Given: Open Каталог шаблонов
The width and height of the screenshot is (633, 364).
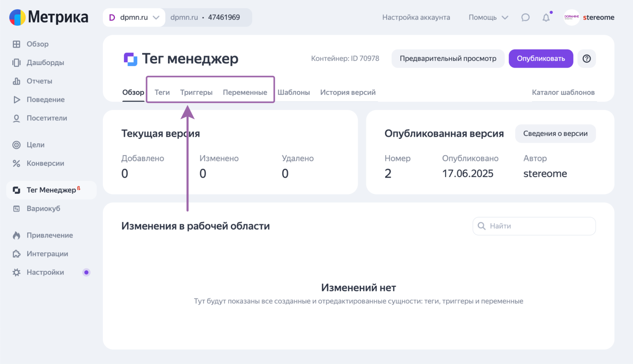Looking at the screenshot, I should click(x=563, y=92).
